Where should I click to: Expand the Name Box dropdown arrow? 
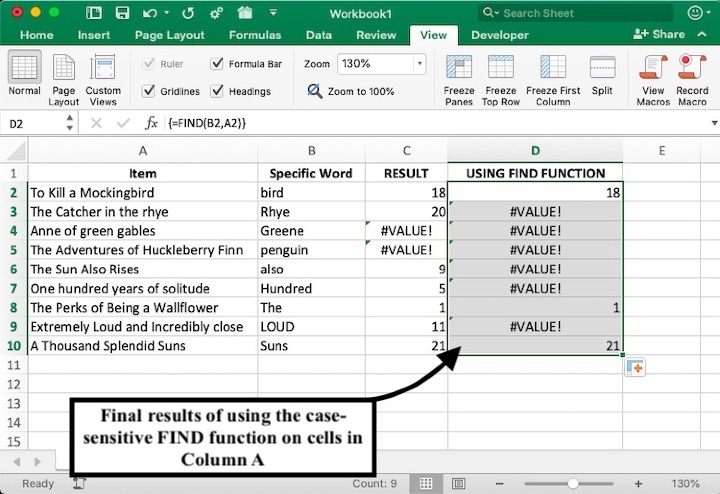coord(69,123)
